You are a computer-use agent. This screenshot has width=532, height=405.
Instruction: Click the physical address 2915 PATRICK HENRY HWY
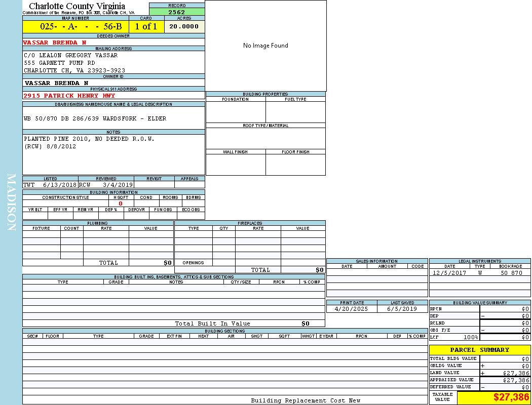(x=69, y=96)
